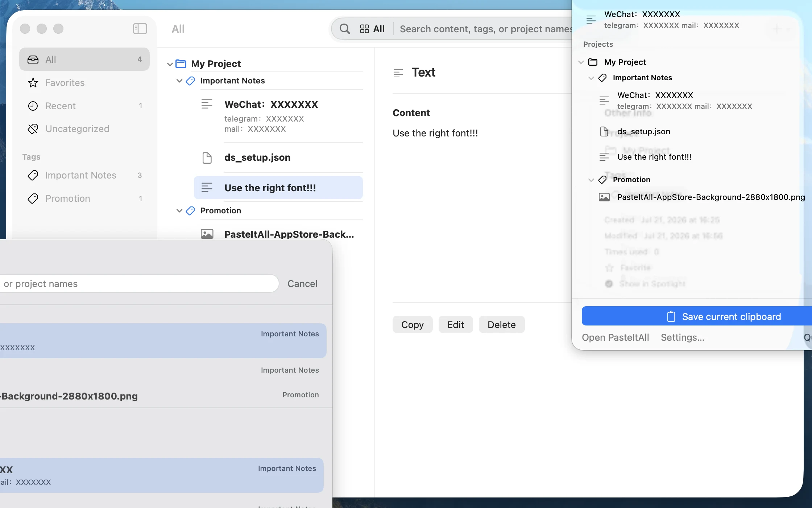
Task: Click the folder icon in popup My Project
Action: click(593, 62)
